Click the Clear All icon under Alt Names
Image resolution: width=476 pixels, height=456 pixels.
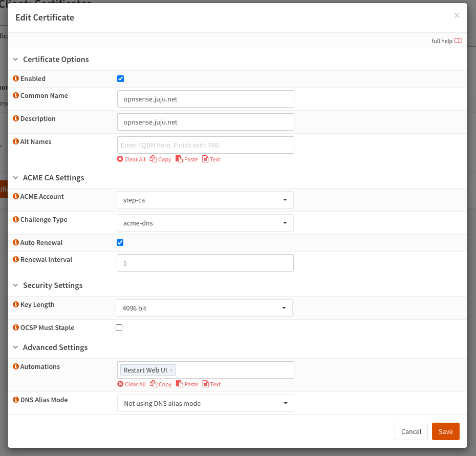pyautogui.click(x=120, y=159)
